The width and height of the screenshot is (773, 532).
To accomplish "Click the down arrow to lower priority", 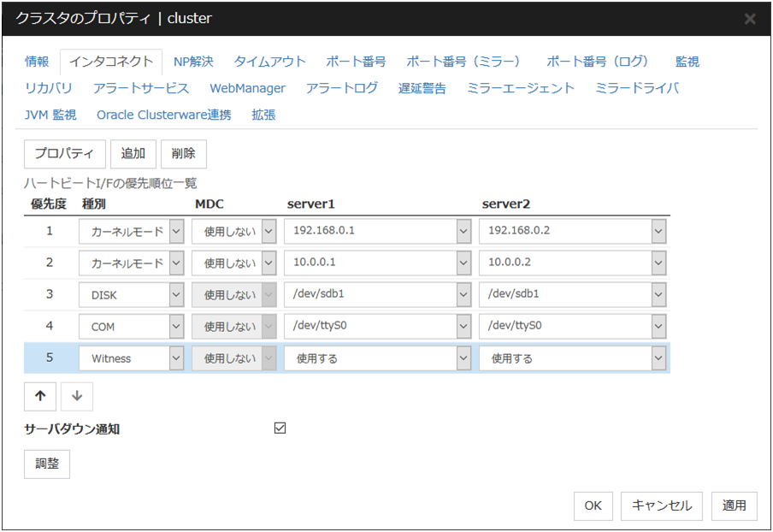I will pyautogui.click(x=76, y=396).
